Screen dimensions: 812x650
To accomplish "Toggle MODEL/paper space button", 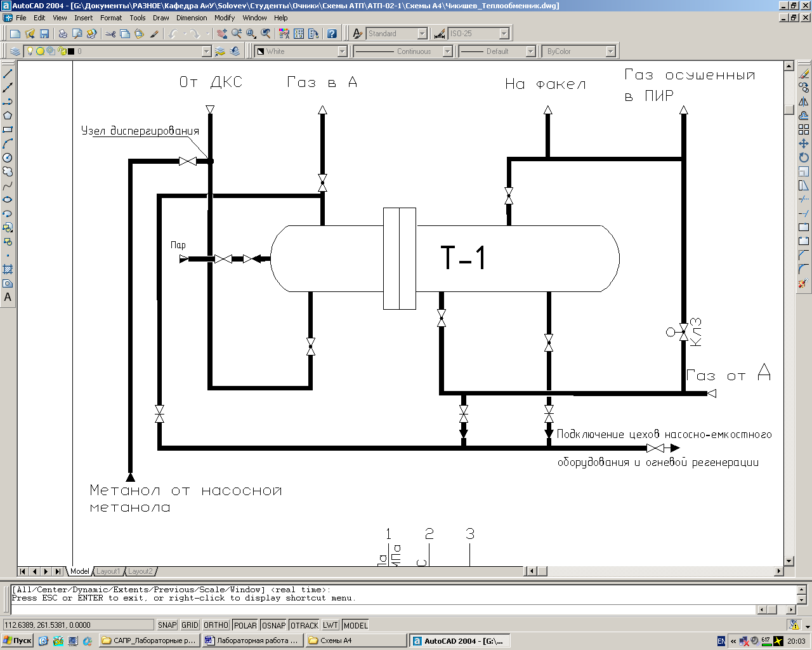I will point(355,625).
